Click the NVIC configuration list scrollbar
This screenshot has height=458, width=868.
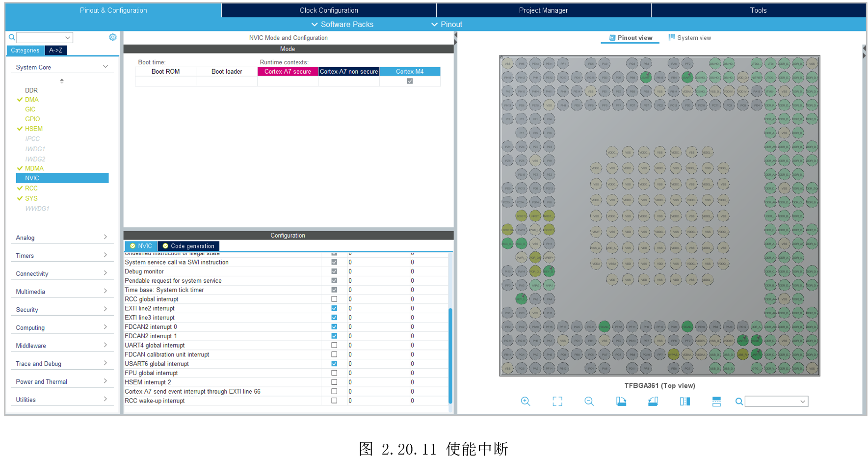point(450,353)
